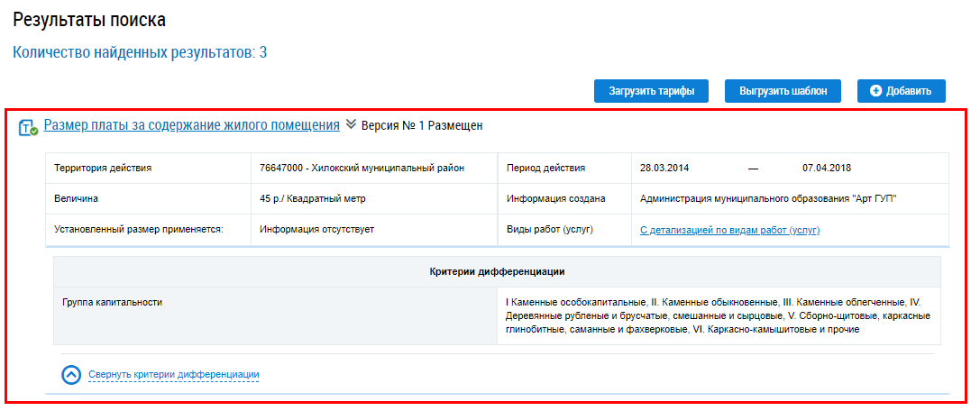Click the circular collapse arrow icon
The image size is (980, 420).
(x=71, y=375)
